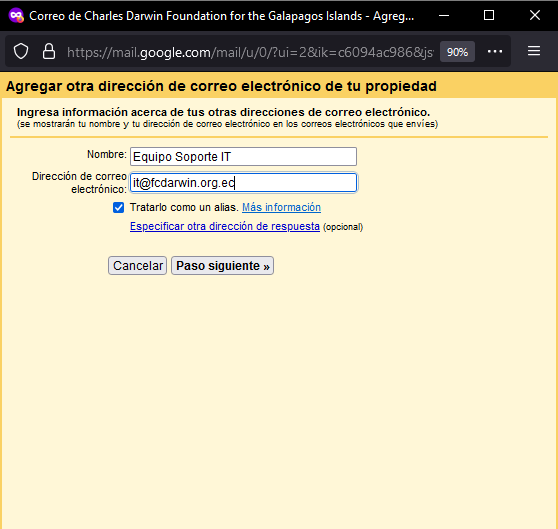Continue with Paso siguiente button
This screenshot has height=529, width=558.
click(x=222, y=266)
